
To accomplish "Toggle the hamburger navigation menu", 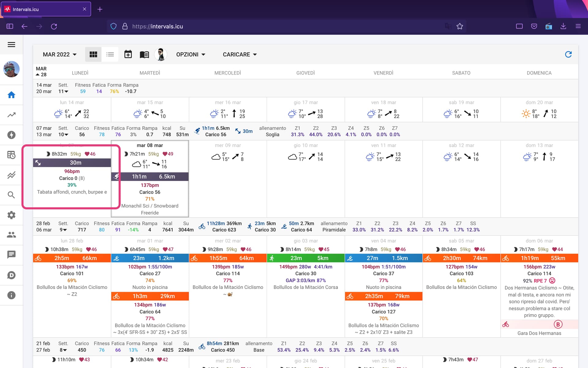I will click(x=11, y=45).
